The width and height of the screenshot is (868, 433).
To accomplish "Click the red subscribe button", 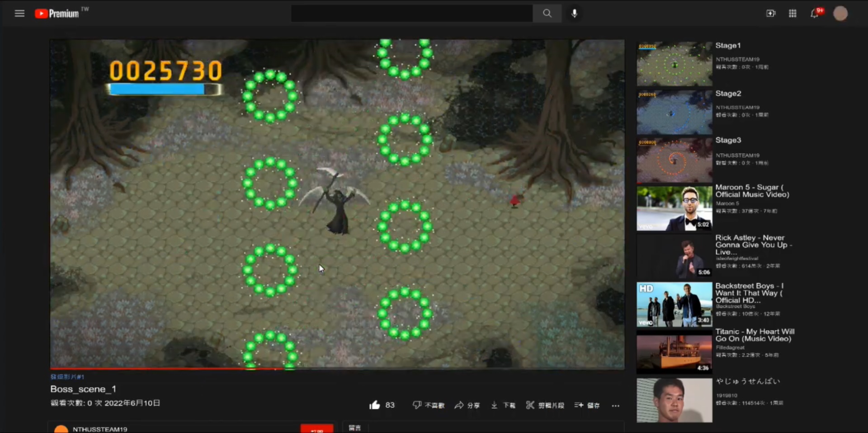I will [x=317, y=428].
